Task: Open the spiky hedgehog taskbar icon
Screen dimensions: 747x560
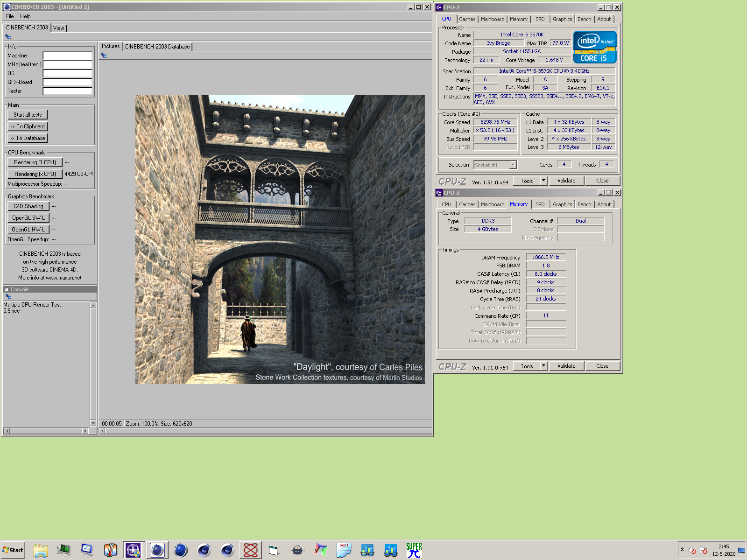Action: coord(297,550)
